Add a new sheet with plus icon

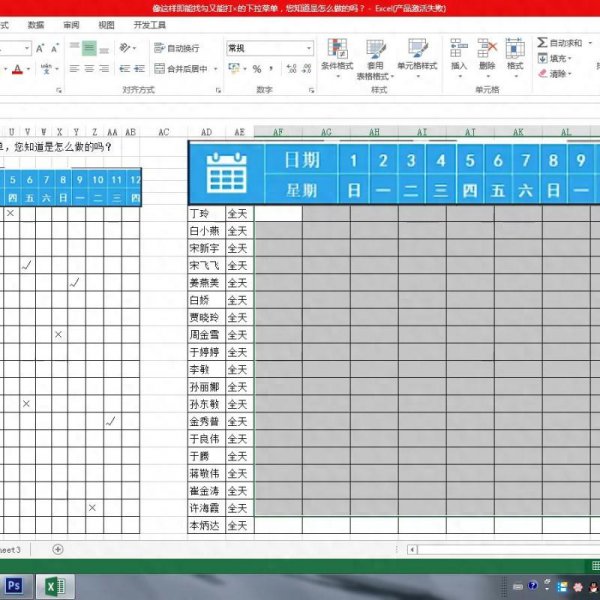[x=58, y=549]
